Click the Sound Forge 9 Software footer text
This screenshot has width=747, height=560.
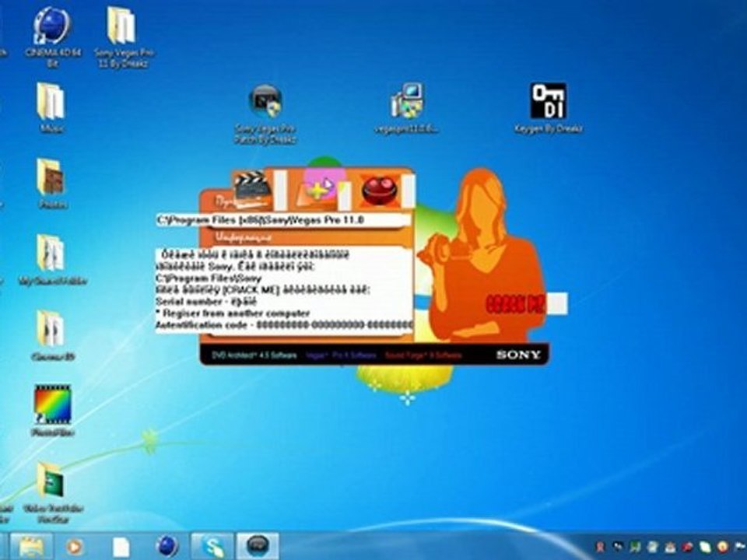(x=423, y=355)
